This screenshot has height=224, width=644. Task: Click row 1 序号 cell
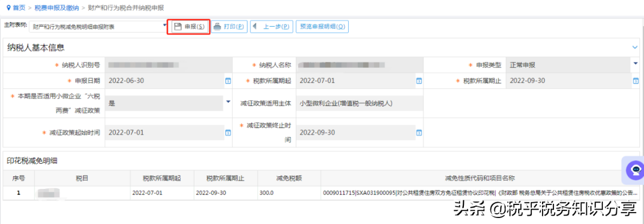(18, 192)
